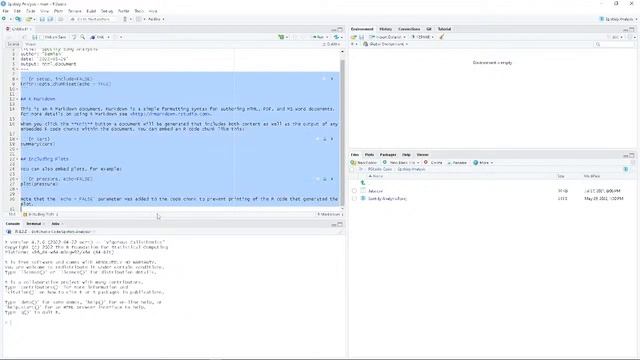Open the Tools menu
This screenshot has height=360, width=640.
(x=139, y=11)
